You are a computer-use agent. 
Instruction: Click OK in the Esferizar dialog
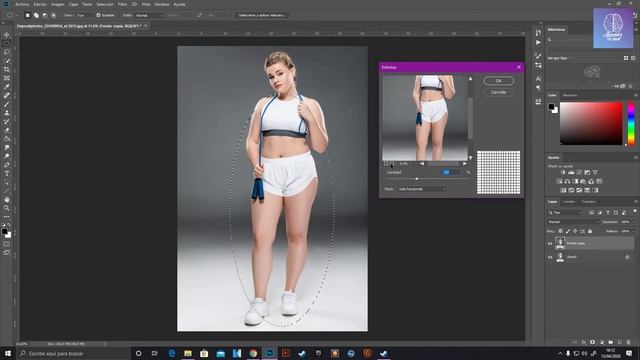498,81
